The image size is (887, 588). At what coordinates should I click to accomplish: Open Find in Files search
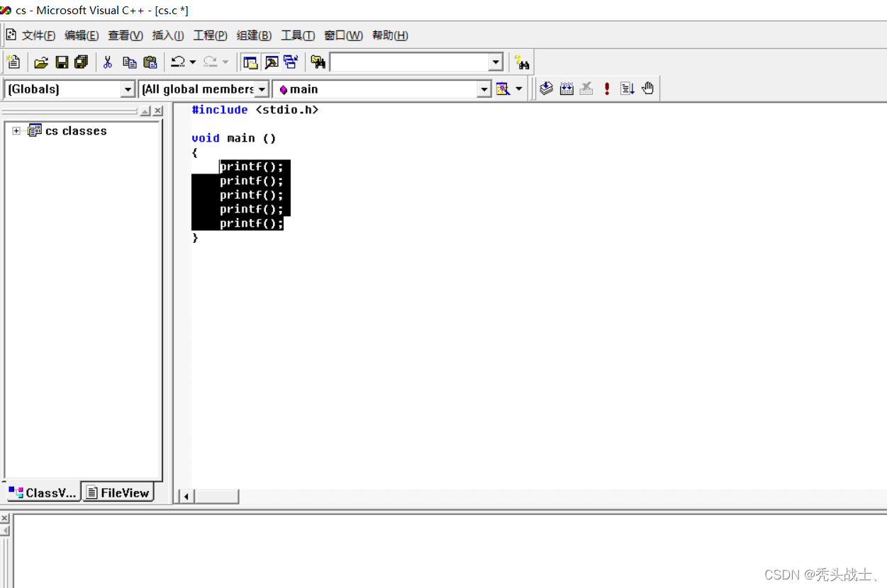[318, 62]
